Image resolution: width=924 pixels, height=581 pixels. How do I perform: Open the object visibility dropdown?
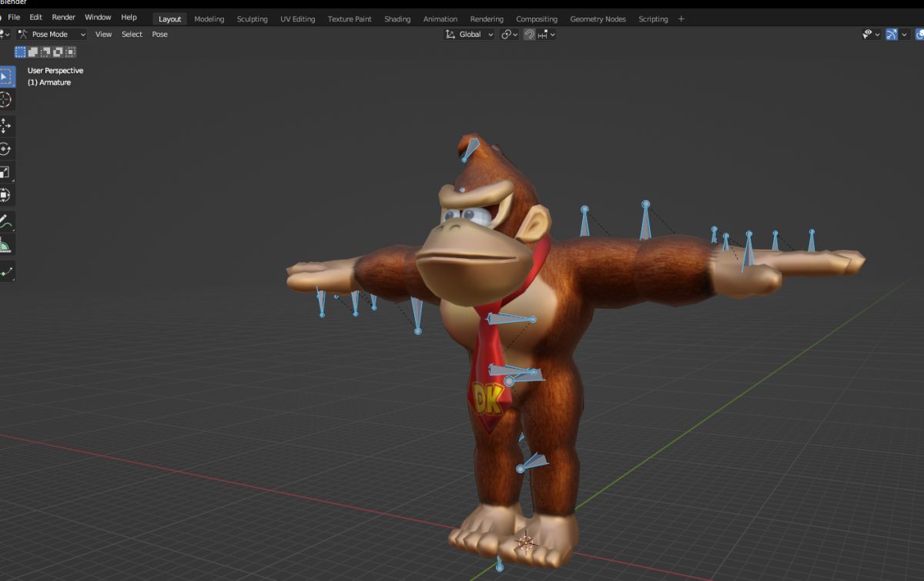click(871, 35)
